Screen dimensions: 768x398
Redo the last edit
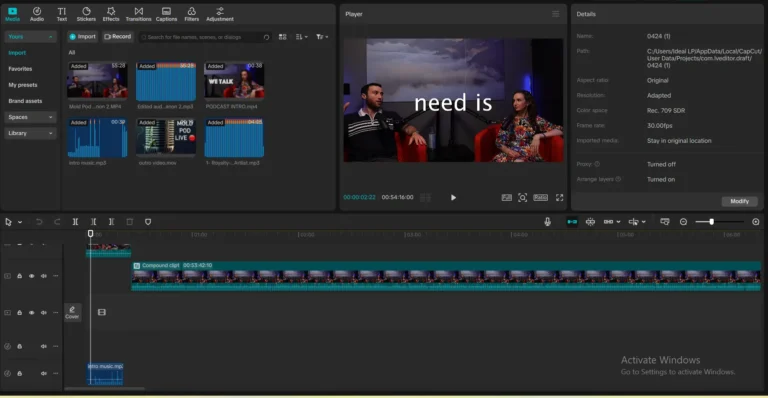(x=57, y=222)
